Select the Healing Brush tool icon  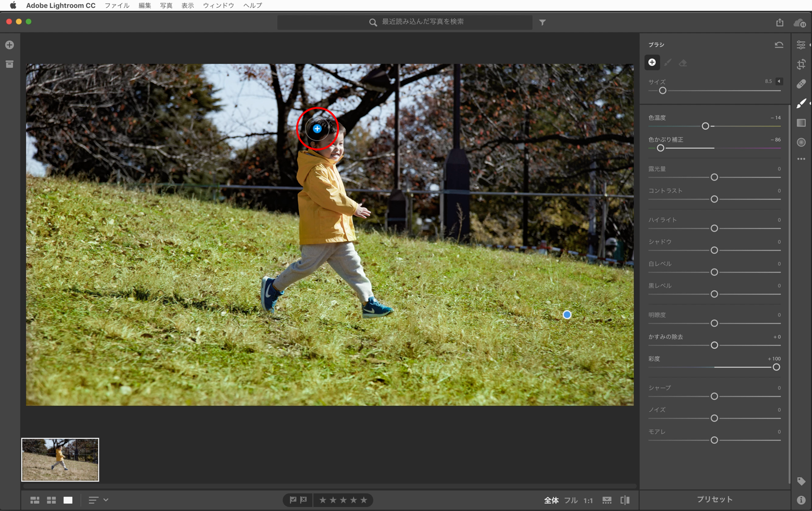pos(801,84)
